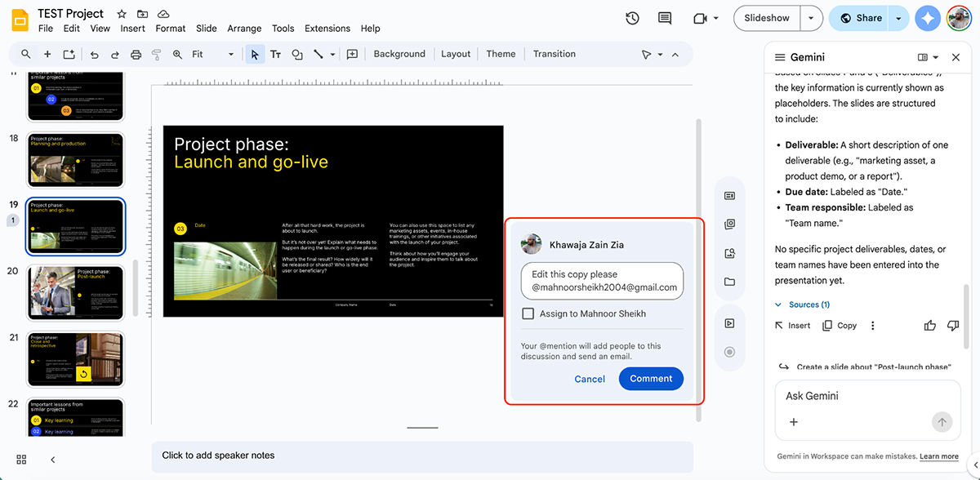
Task: Select slide 20 thumbnail in the filmstrip
Action: [75, 292]
